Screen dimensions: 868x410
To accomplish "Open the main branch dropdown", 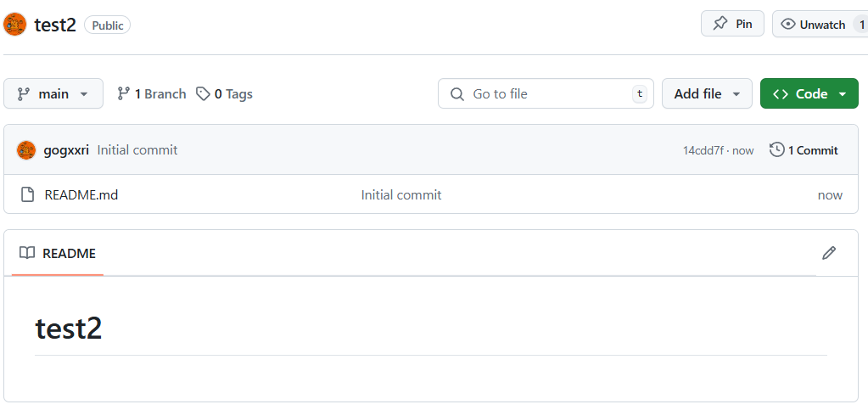I will click(53, 94).
